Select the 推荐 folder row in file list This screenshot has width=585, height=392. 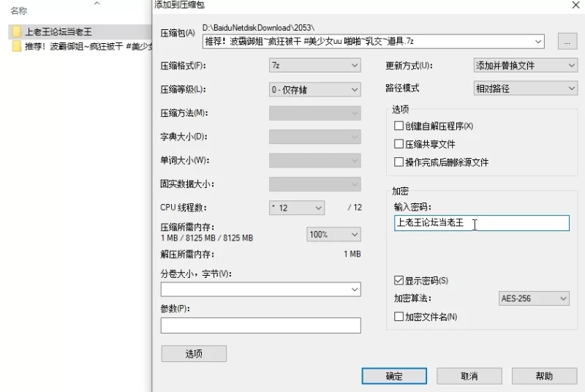(x=80, y=46)
